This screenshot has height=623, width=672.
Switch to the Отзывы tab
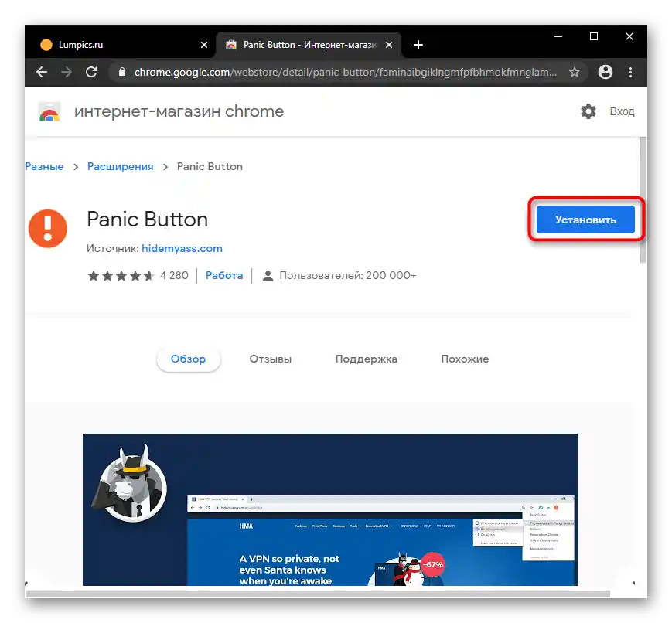(271, 359)
